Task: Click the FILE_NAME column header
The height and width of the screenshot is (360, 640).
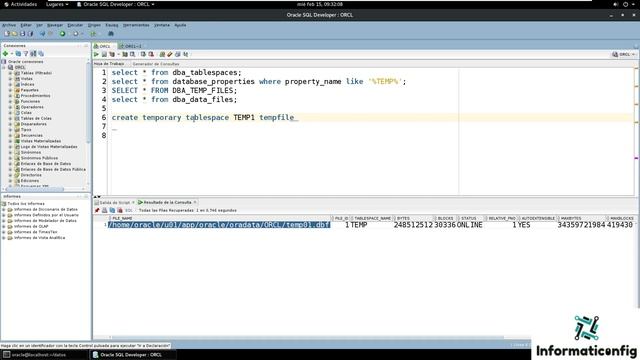Action: 220,218
